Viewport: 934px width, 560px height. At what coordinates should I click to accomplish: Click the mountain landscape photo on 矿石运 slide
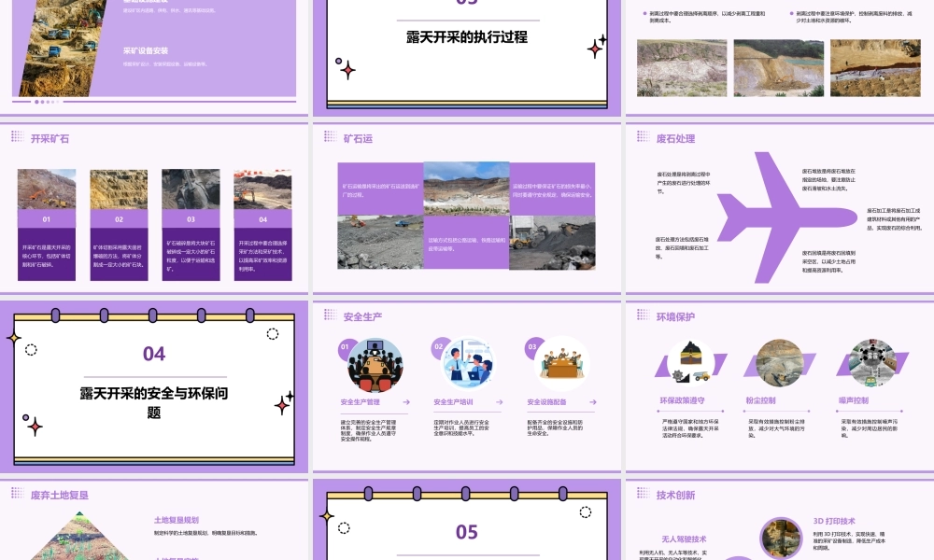[466, 188]
